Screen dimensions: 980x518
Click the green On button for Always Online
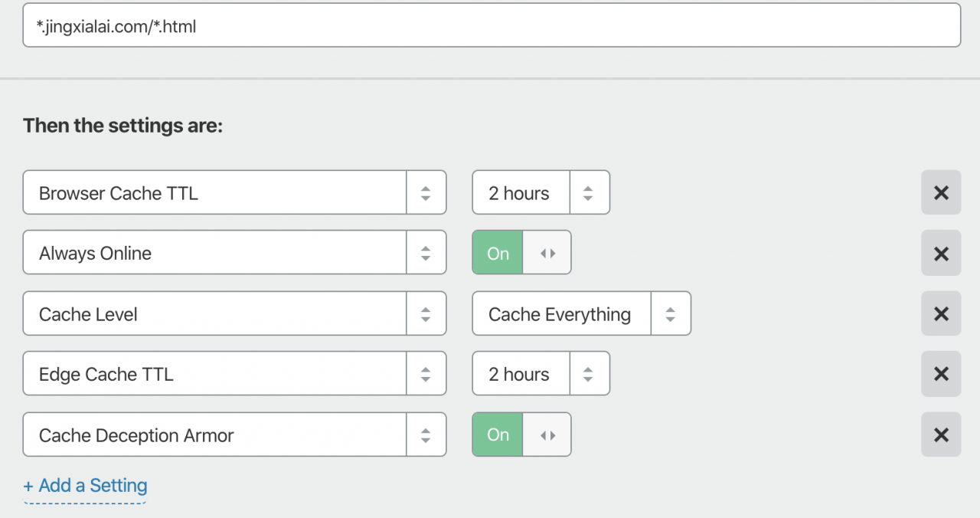[x=498, y=253]
